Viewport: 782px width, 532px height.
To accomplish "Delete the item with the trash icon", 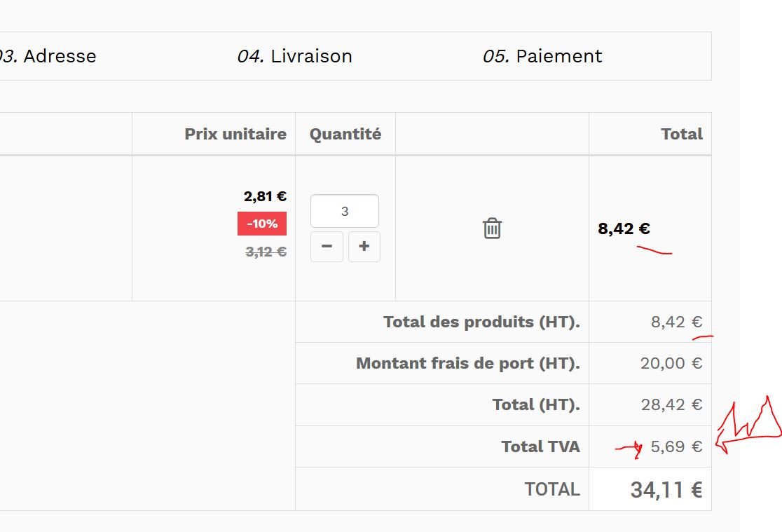I will click(493, 228).
